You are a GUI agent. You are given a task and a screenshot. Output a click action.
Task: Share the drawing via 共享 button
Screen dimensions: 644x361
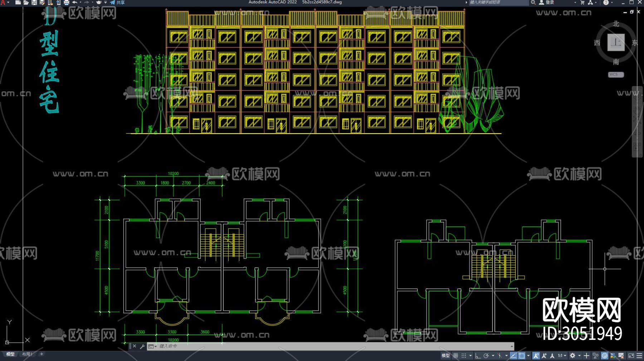pos(117,3)
